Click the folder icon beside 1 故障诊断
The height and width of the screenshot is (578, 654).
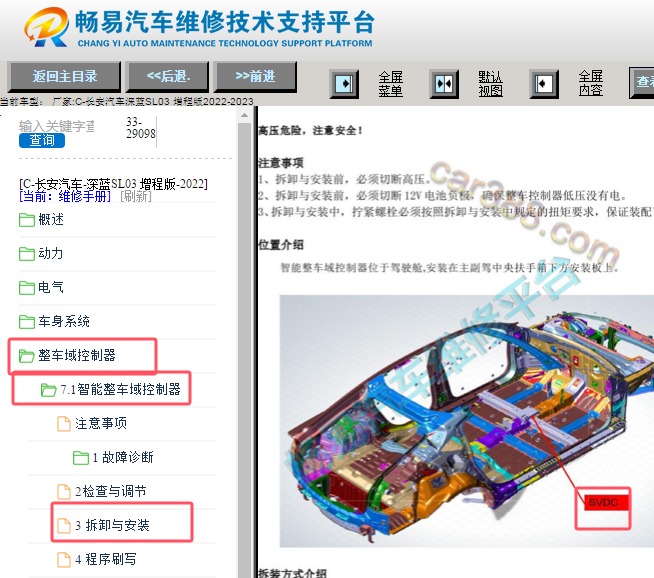80,457
